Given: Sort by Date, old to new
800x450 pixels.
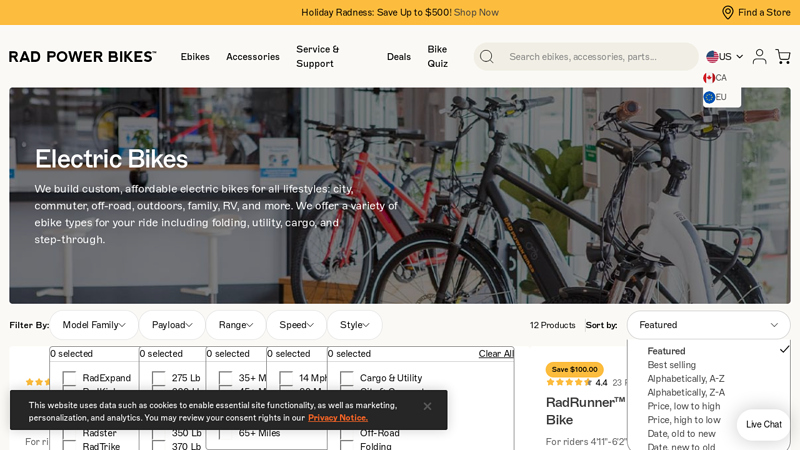Looking at the screenshot, I should tap(681, 434).
